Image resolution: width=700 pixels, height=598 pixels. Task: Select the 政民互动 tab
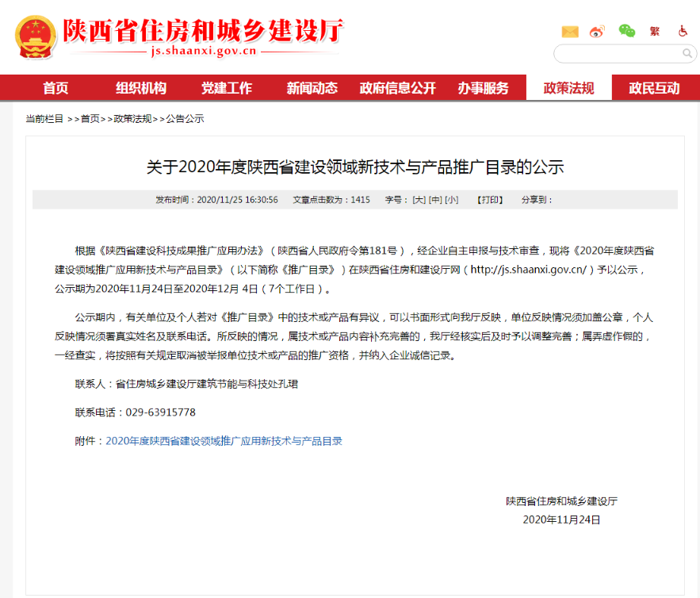[655, 87]
